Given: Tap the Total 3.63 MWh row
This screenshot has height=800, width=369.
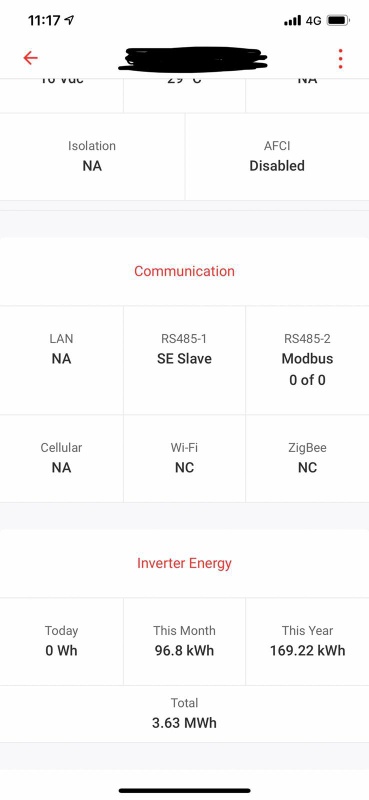Looking at the screenshot, I should coord(184,714).
